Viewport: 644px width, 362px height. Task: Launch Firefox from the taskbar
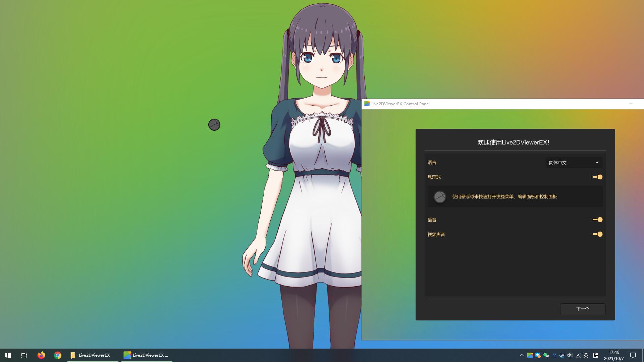tap(41, 355)
